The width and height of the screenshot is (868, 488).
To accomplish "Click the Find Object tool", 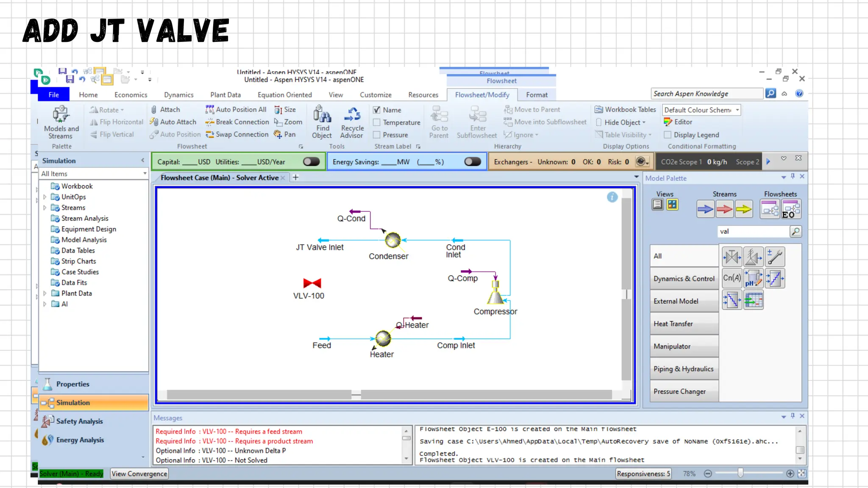I will tap(322, 122).
